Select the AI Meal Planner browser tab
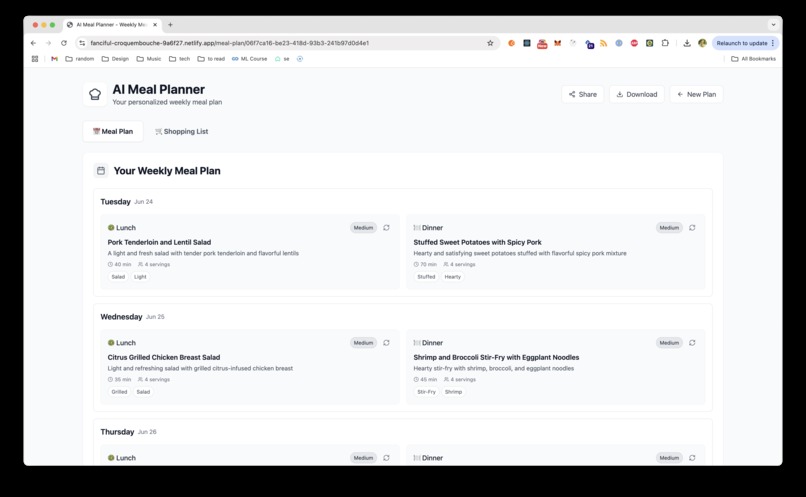This screenshot has height=497, width=806. pyautogui.click(x=112, y=25)
